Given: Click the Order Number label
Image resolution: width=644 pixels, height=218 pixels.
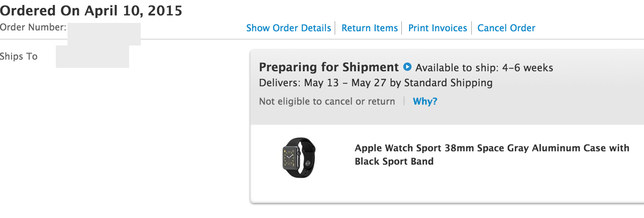Looking at the screenshot, I should [x=33, y=28].
